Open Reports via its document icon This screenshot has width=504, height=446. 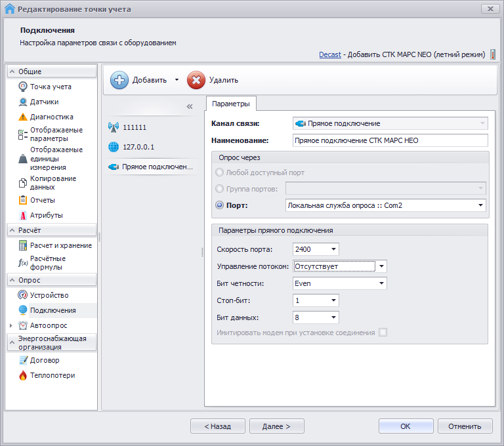coord(23,200)
